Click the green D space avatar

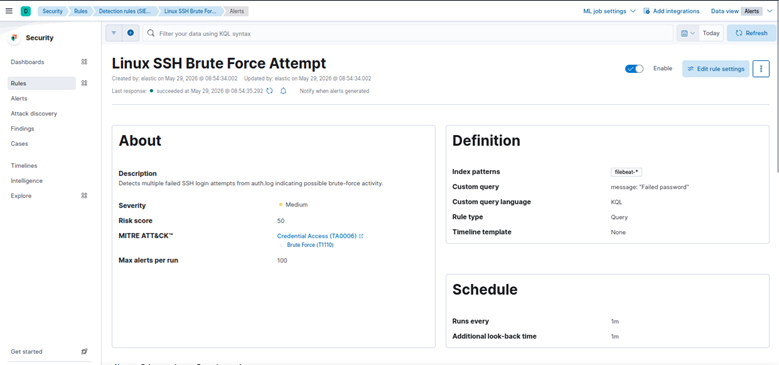pyautogui.click(x=25, y=11)
